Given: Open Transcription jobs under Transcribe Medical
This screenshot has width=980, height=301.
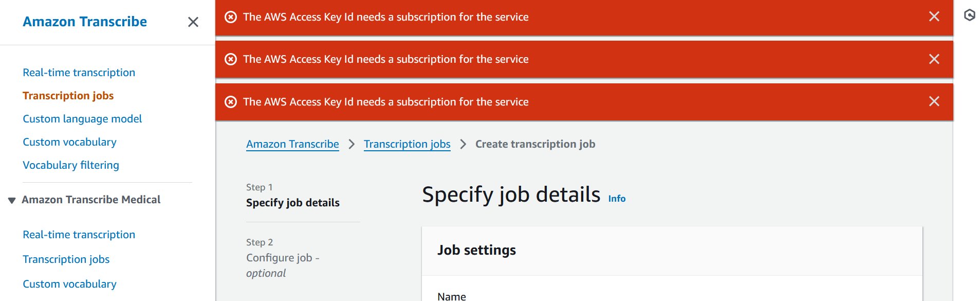Looking at the screenshot, I should point(66,259).
